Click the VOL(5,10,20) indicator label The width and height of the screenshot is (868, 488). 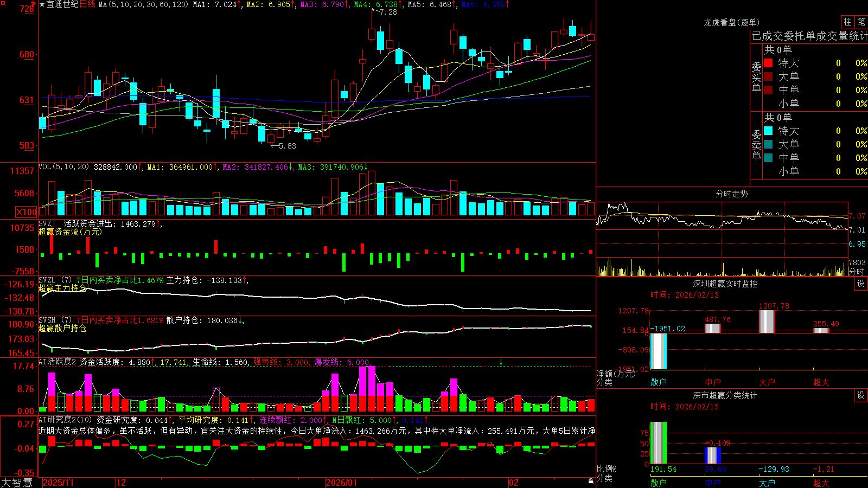64,167
